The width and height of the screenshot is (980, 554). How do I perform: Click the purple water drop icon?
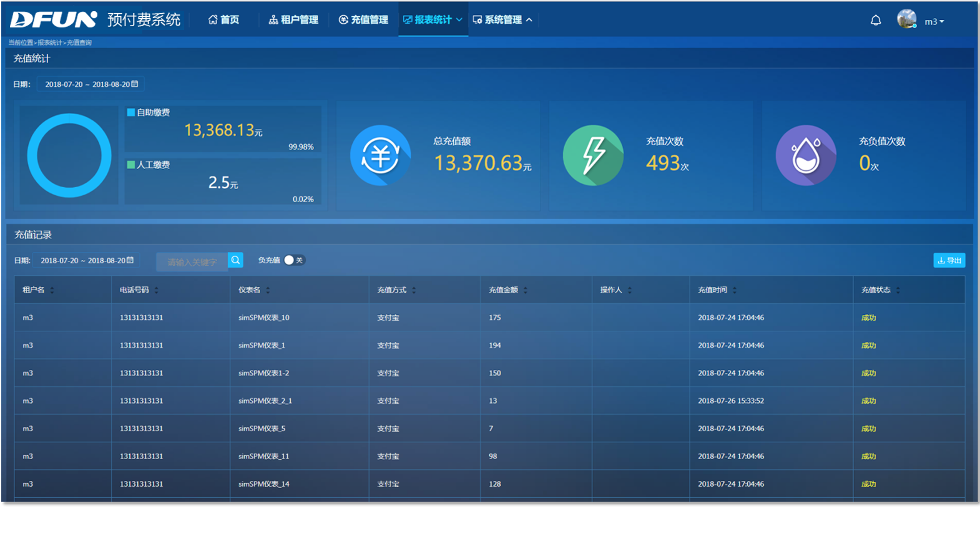[x=806, y=155]
